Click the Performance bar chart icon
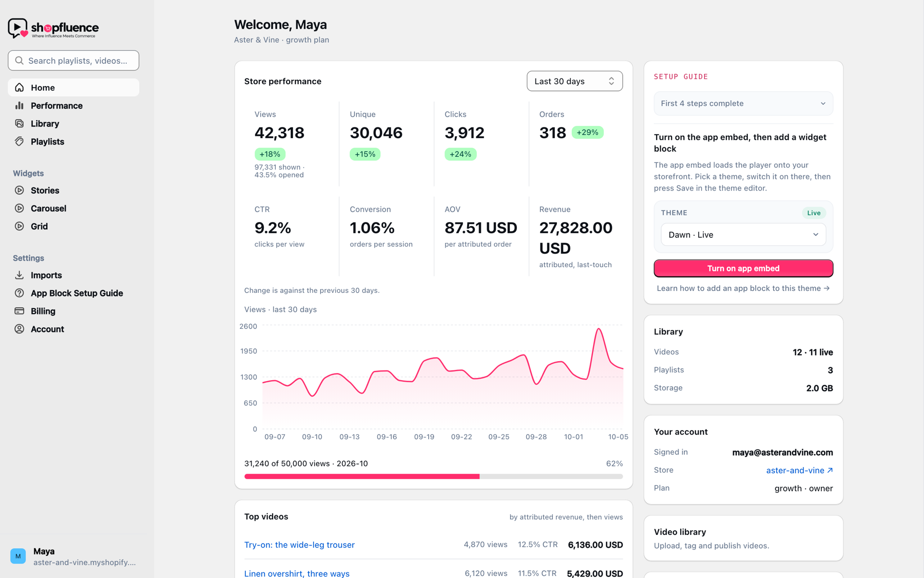The width and height of the screenshot is (924, 578). pyautogui.click(x=20, y=105)
